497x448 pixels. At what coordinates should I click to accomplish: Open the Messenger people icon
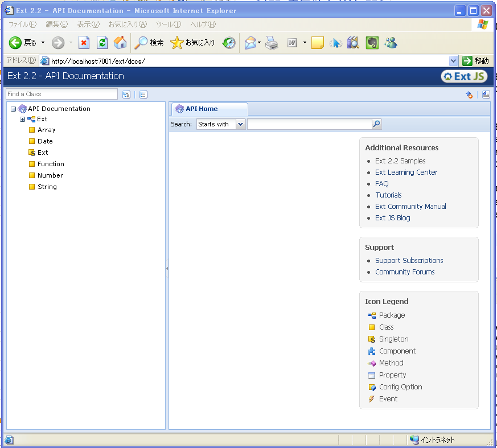pyautogui.click(x=391, y=43)
